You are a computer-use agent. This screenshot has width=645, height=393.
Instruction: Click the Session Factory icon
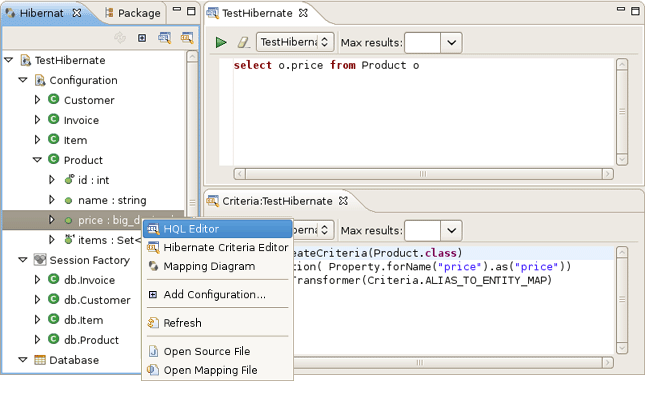[40, 260]
